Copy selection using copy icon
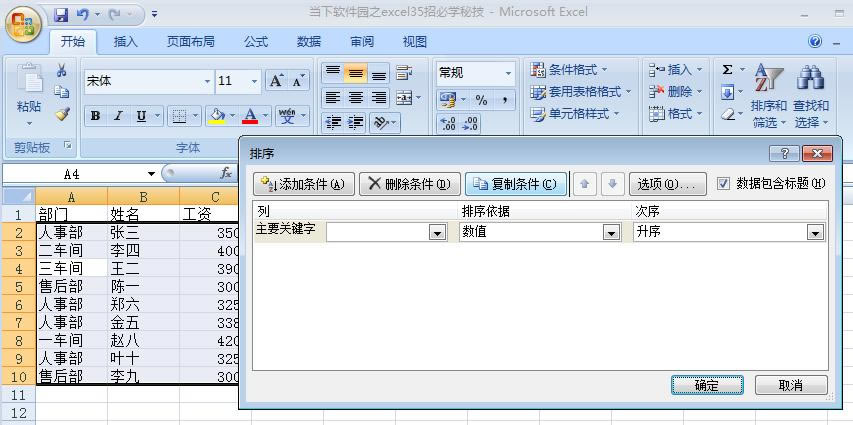 [x=61, y=92]
